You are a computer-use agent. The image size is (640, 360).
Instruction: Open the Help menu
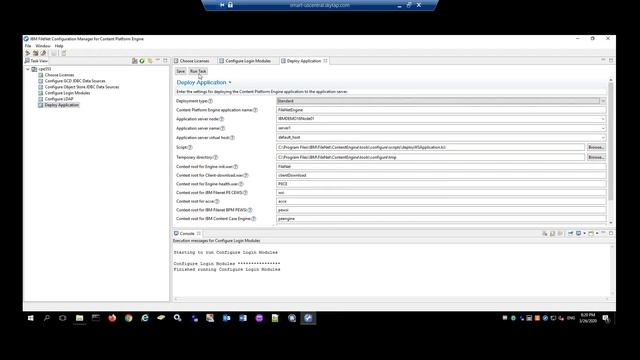(59, 46)
